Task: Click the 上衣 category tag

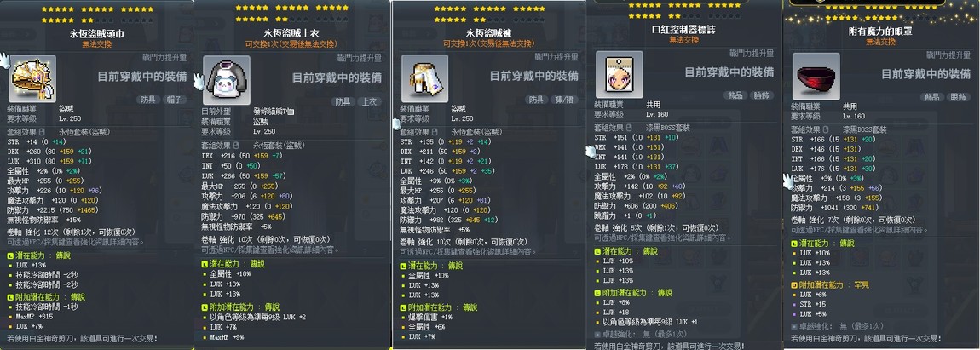Action: click(369, 101)
